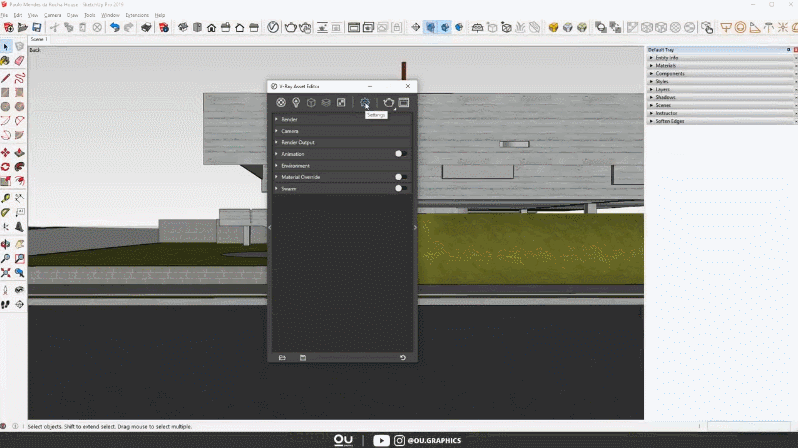Open the Lights tab in Asset Editor
The image size is (798, 448).
click(x=296, y=102)
